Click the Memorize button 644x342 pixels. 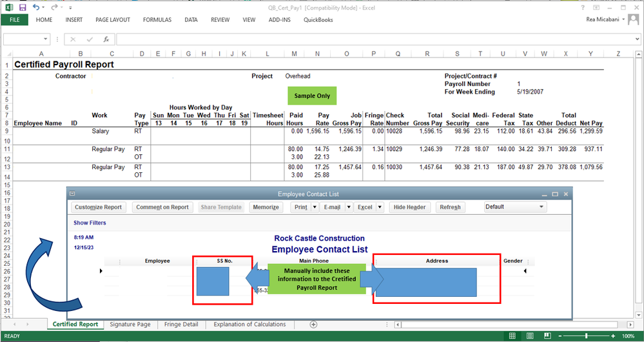(266, 207)
